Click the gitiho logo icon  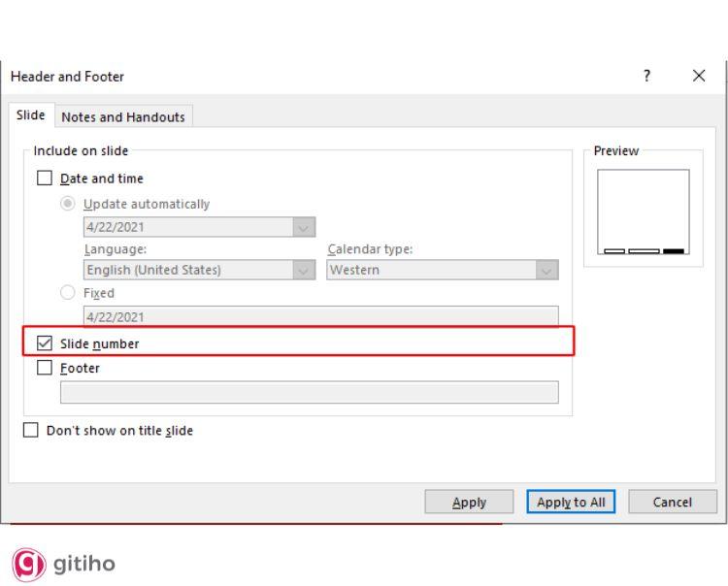pos(27,564)
